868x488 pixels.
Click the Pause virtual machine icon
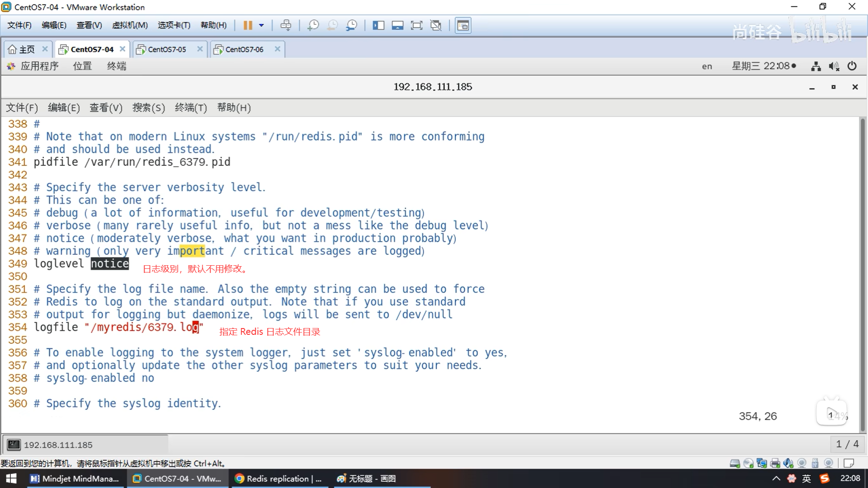pyautogui.click(x=247, y=25)
